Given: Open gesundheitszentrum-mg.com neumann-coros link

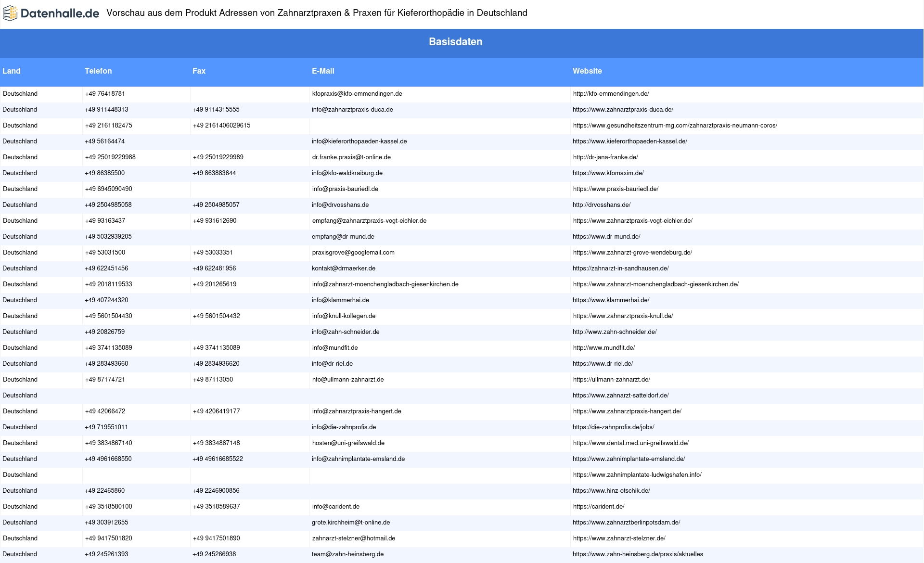Looking at the screenshot, I should coord(675,126).
